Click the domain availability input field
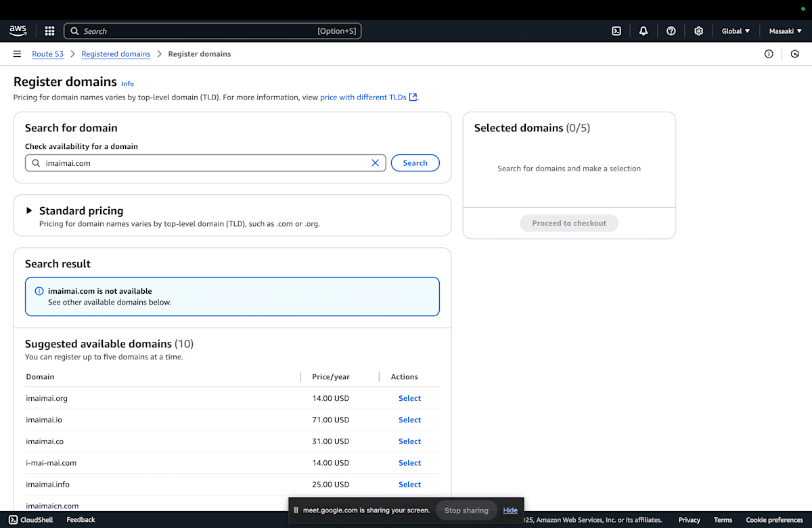 click(206, 163)
